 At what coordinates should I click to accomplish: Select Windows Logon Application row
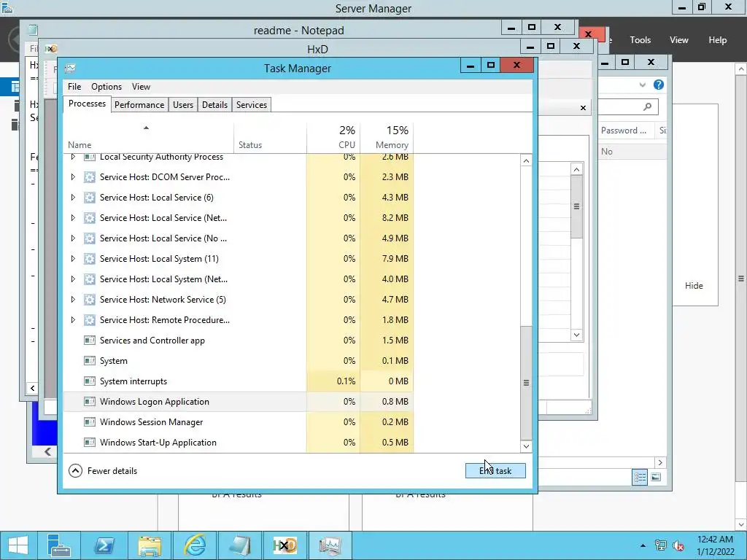(239, 402)
